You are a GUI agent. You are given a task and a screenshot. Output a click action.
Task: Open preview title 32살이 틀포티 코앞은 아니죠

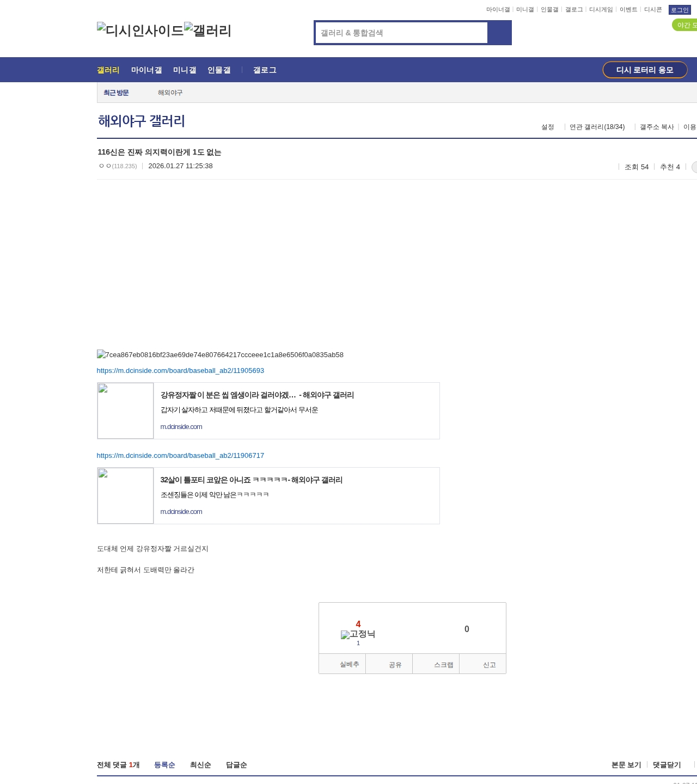(x=252, y=480)
